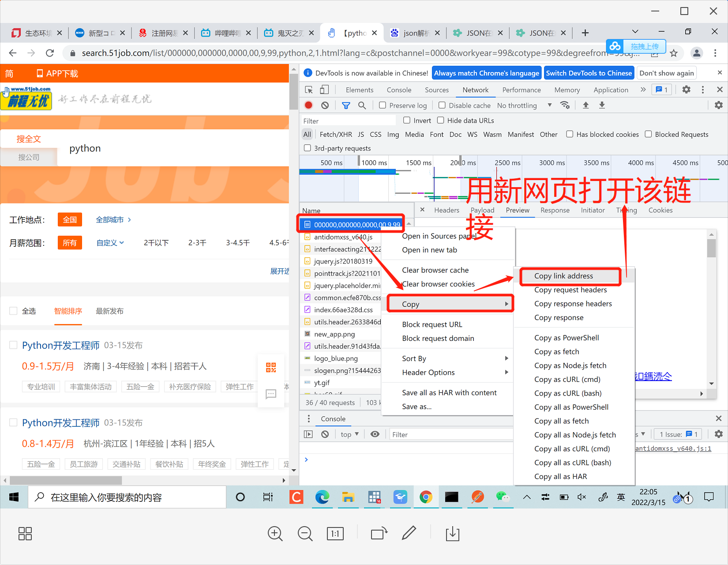
Task: Check the 3rd-party requests box
Action: point(308,148)
